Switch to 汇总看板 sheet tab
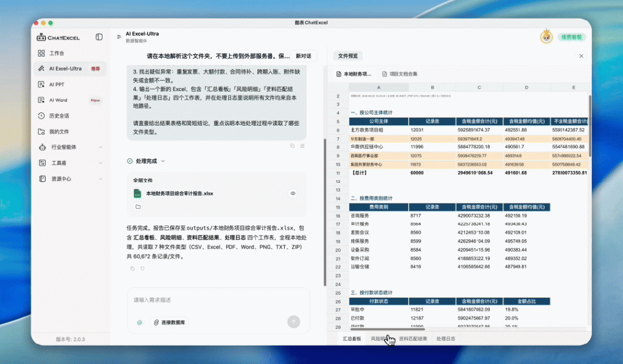 click(352, 338)
